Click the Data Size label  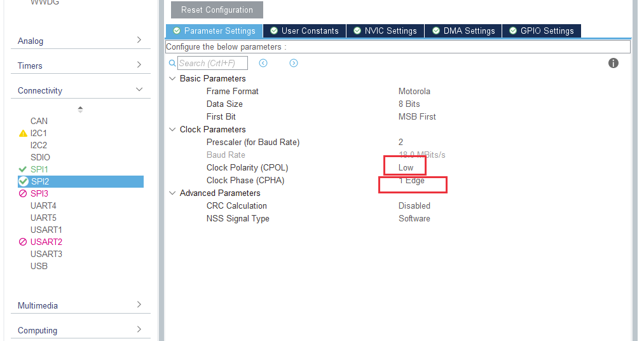click(224, 104)
